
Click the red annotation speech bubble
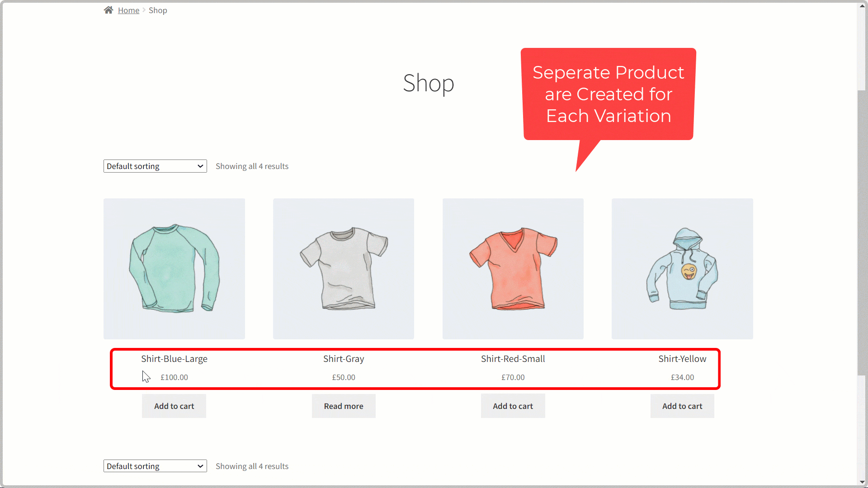coord(608,94)
